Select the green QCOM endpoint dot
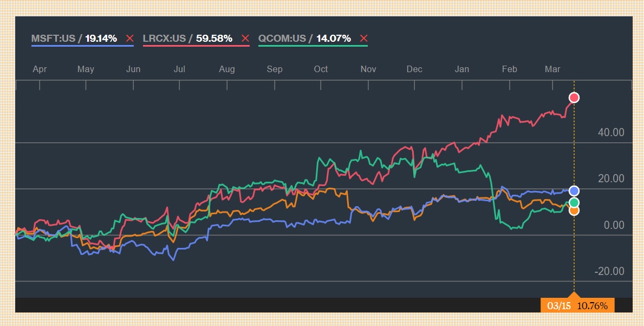The height and width of the screenshot is (326, 644). click(574, 203)
